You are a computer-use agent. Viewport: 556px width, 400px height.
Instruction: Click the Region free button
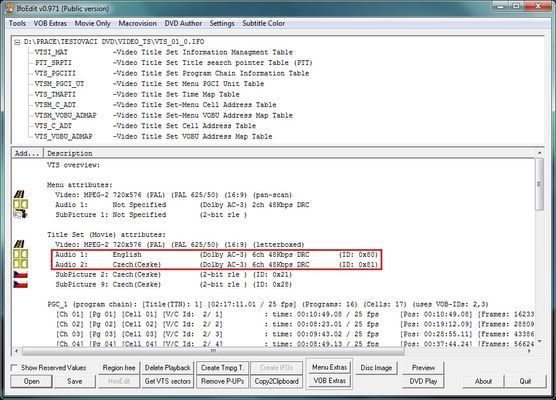pyautogui.click(x=119, y=368)
